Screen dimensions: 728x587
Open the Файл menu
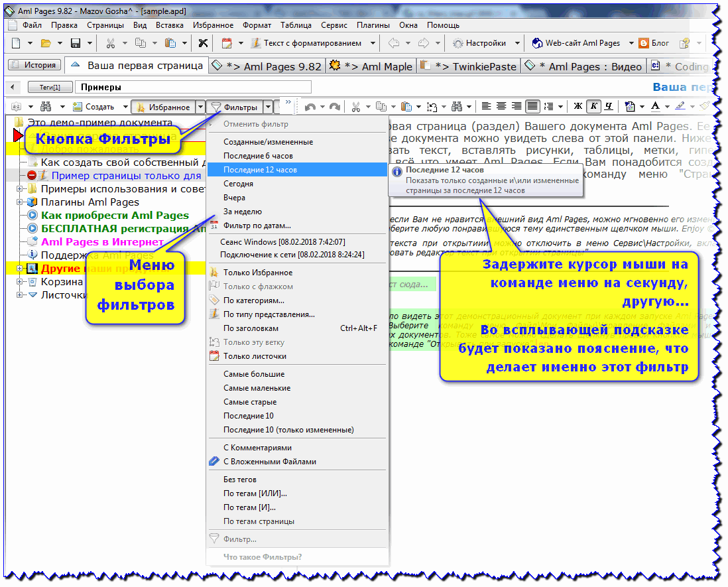32,25
